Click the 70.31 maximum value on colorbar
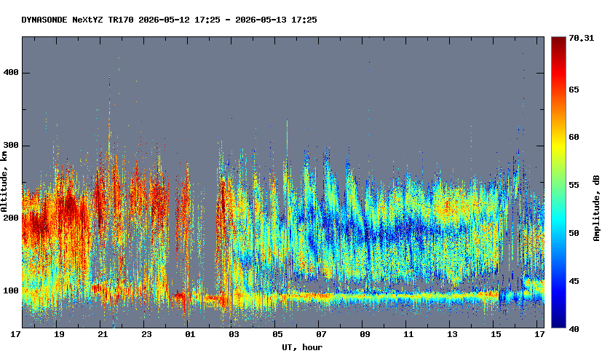602x364 pixels. click(582, 38)
